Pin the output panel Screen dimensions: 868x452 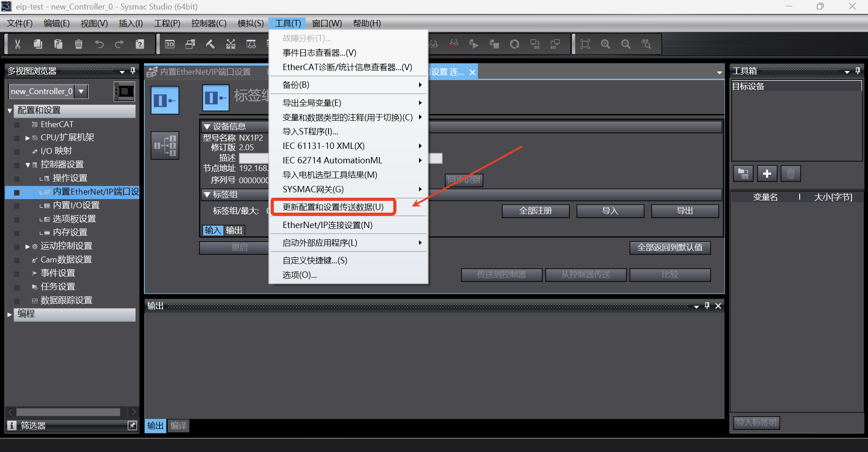click(x=707, y=306)
